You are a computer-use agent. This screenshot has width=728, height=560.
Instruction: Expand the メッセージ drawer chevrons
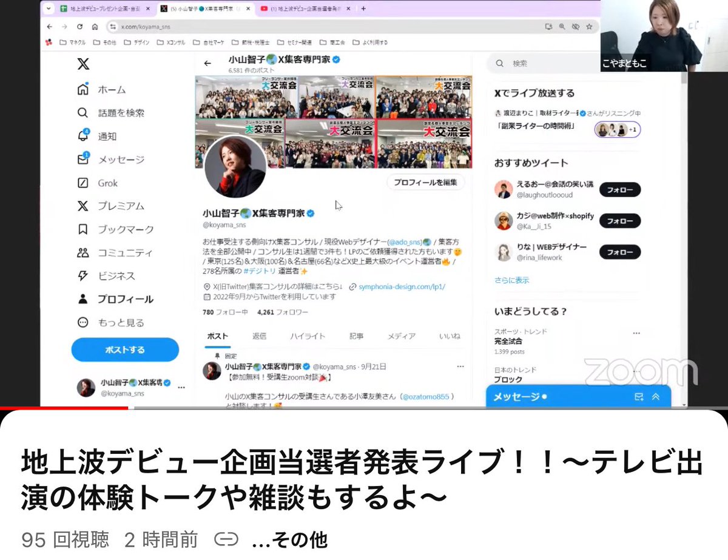pyautogui.click(x=655, y=397)
